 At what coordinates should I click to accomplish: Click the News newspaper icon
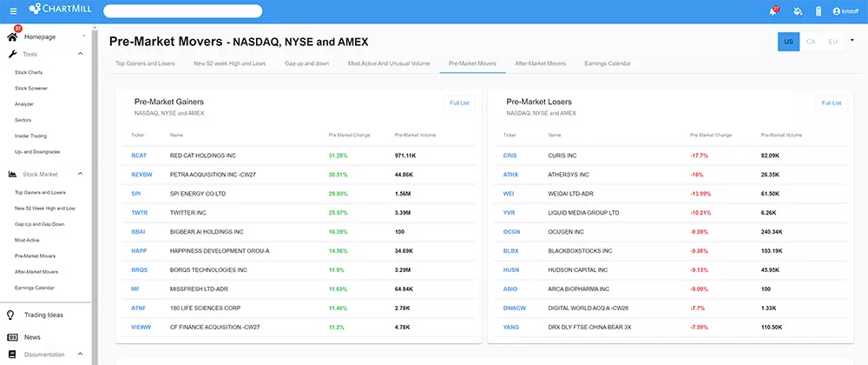pyautogui.click(x=11, y=337)
